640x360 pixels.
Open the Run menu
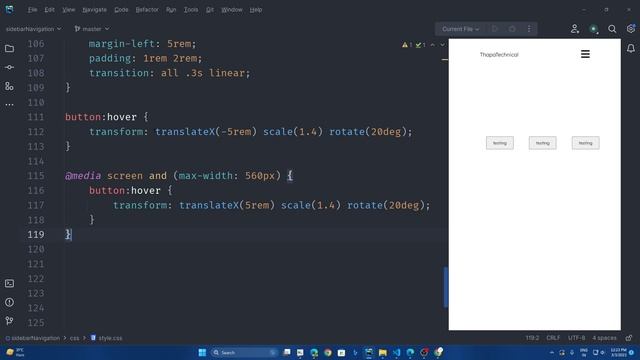(171, 9)
